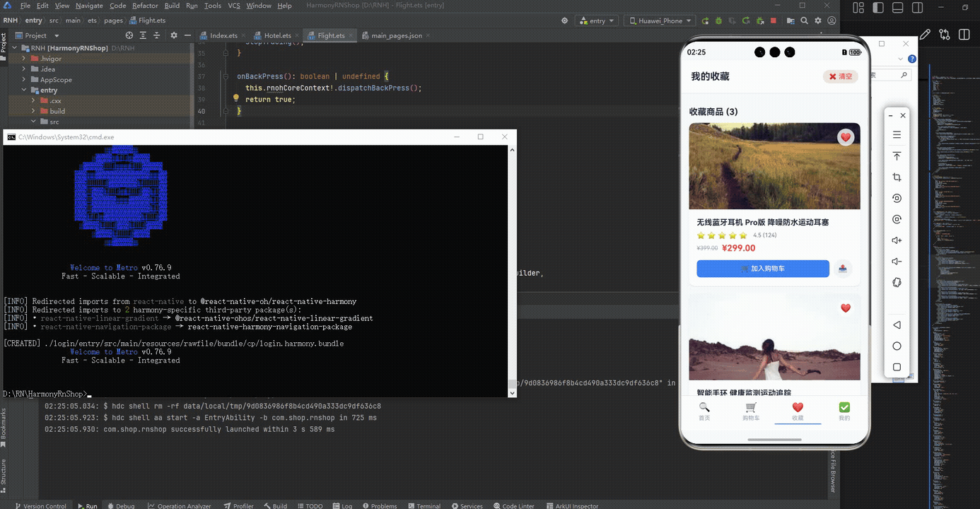
Task: Open the Problems tool window
Action: 379,505
